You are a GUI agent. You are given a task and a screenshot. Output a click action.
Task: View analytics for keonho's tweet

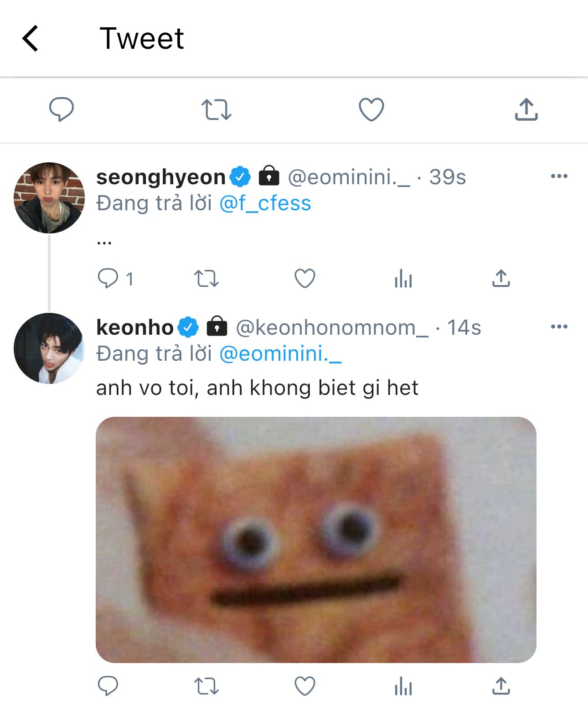(x=403, y=686)
